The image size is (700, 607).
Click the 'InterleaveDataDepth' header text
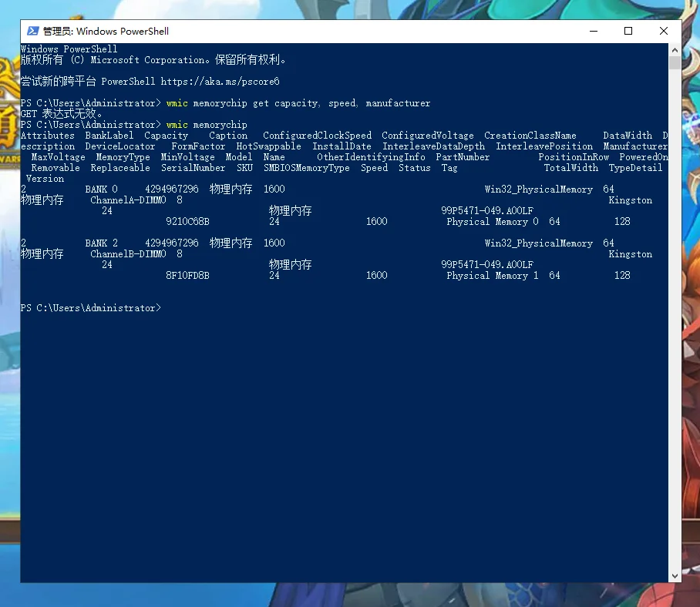[x=433, y=146]
